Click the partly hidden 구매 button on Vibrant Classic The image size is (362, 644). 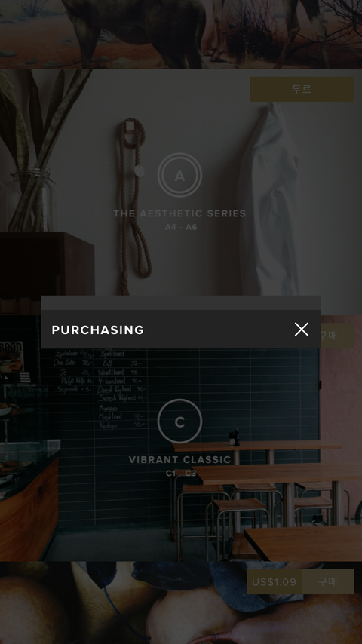pos(337,336)
